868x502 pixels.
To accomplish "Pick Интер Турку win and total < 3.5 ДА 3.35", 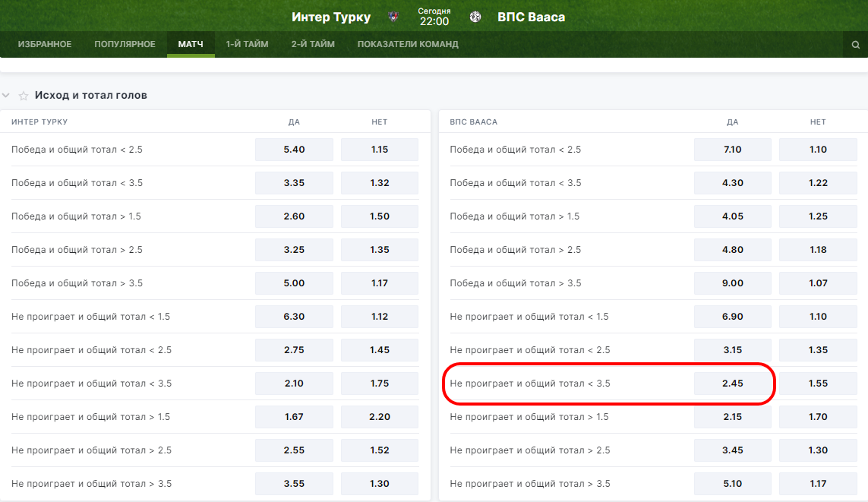I will click(294, 182).
